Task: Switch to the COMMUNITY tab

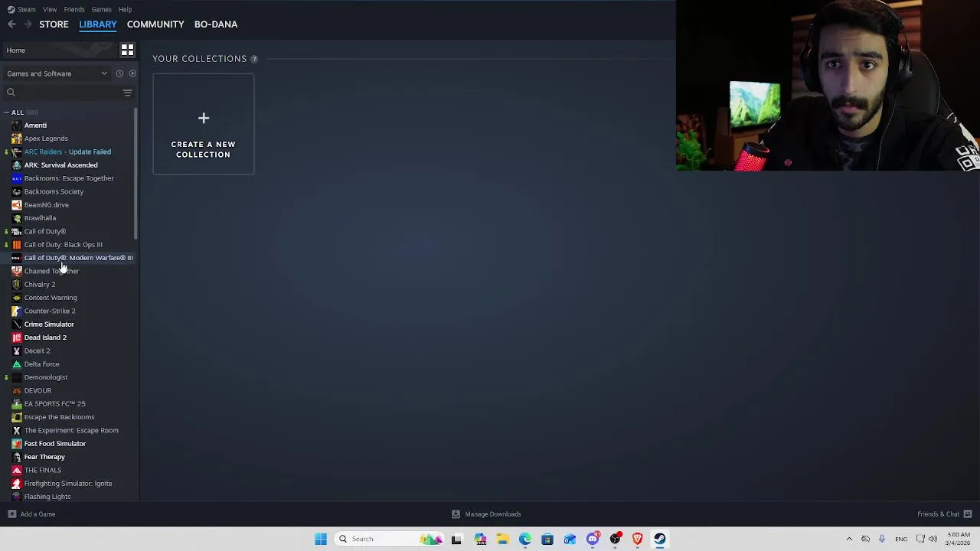Action: [x=155, y=24]
